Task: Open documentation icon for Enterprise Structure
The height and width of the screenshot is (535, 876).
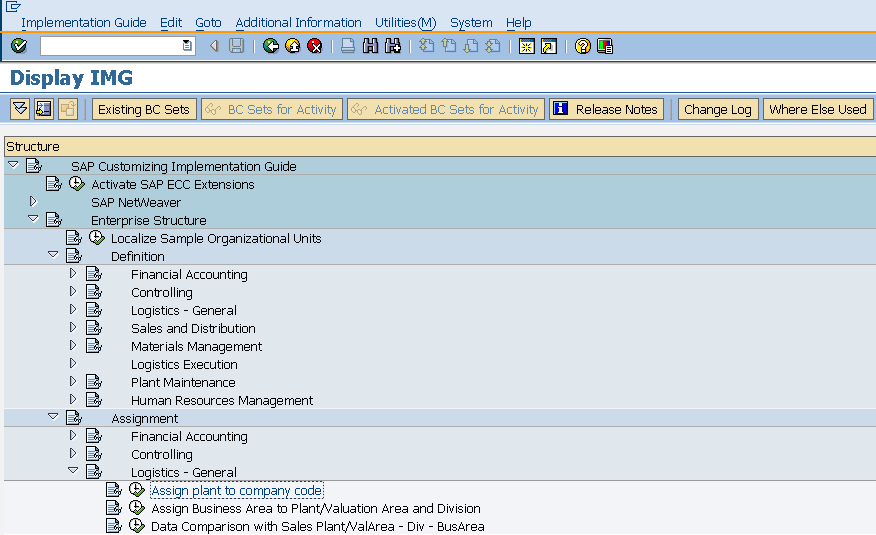Action: [54, 220]
